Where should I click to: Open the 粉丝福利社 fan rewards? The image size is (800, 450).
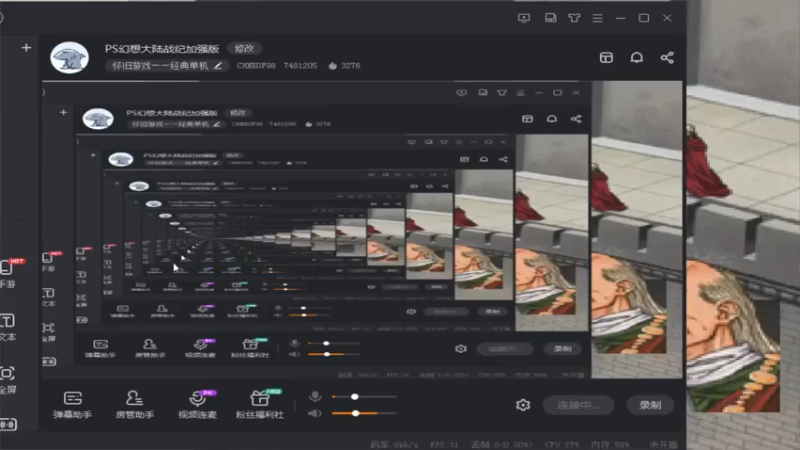pos(260,405)
